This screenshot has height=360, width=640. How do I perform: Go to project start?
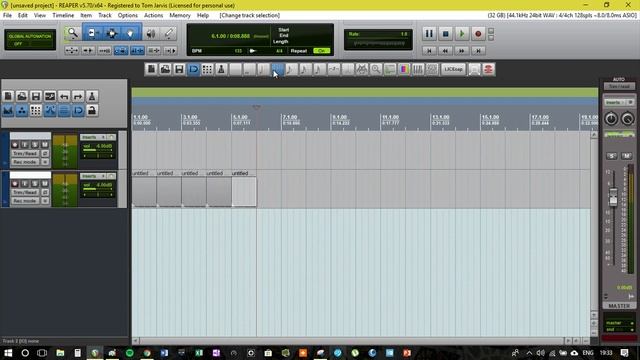429,51
